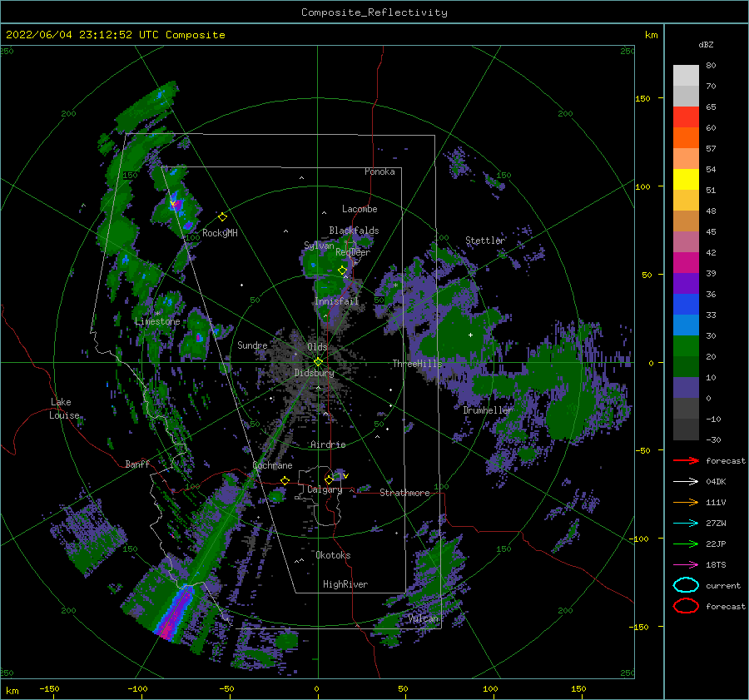Pick the bright green 30 dBZ swatch
The width and height of the screenshot is (749, 700).
tap(686, 345)
